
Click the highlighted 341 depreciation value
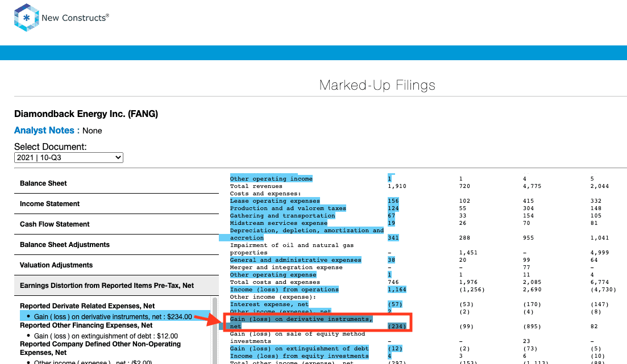[x=393, y=237]
